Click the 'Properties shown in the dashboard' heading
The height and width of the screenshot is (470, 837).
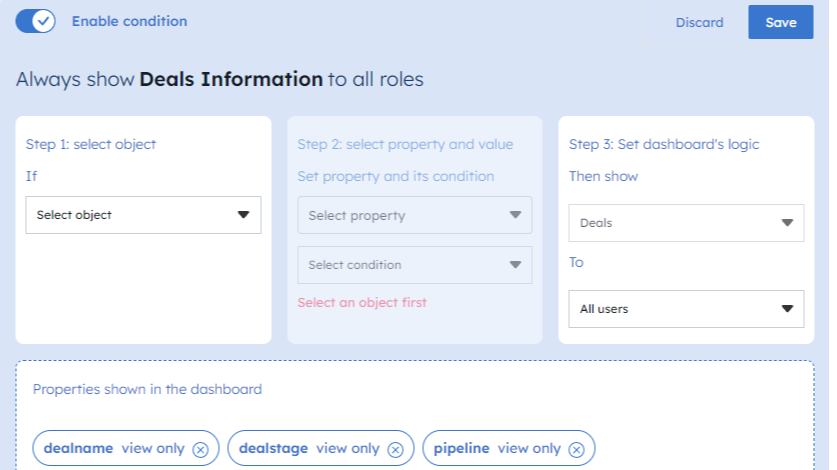[x=147, y=389]
